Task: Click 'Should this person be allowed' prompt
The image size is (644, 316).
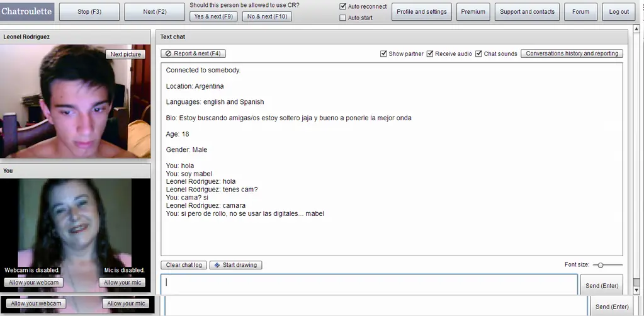Action: tap(244, 5)
